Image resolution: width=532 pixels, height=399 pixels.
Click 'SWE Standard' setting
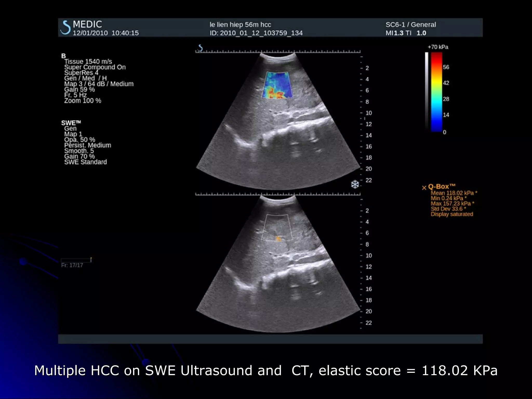85,162
